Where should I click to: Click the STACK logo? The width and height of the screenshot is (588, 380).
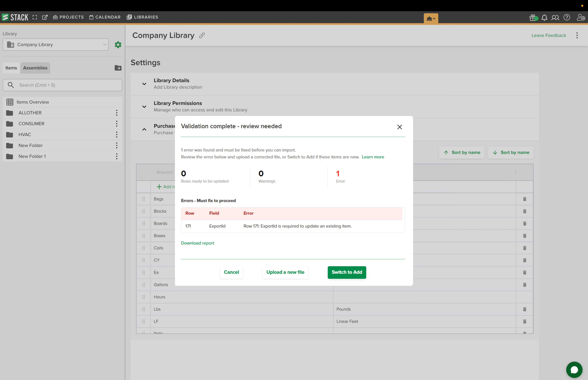[15, 17]
